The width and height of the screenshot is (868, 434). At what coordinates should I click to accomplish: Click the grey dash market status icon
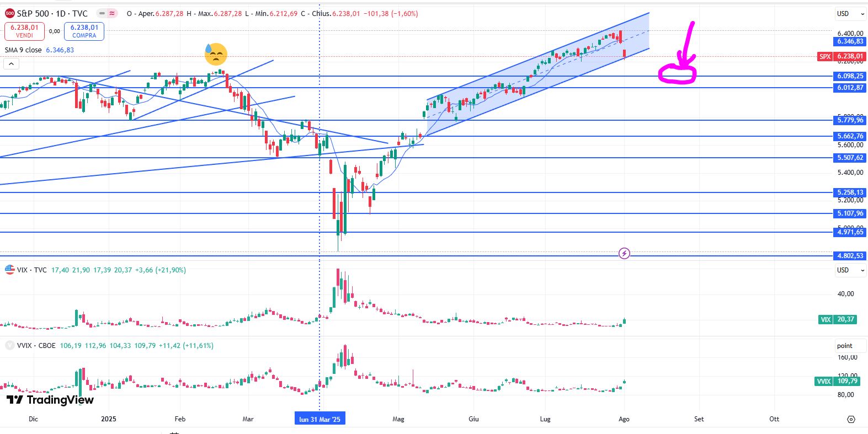[x=102, y=13]
